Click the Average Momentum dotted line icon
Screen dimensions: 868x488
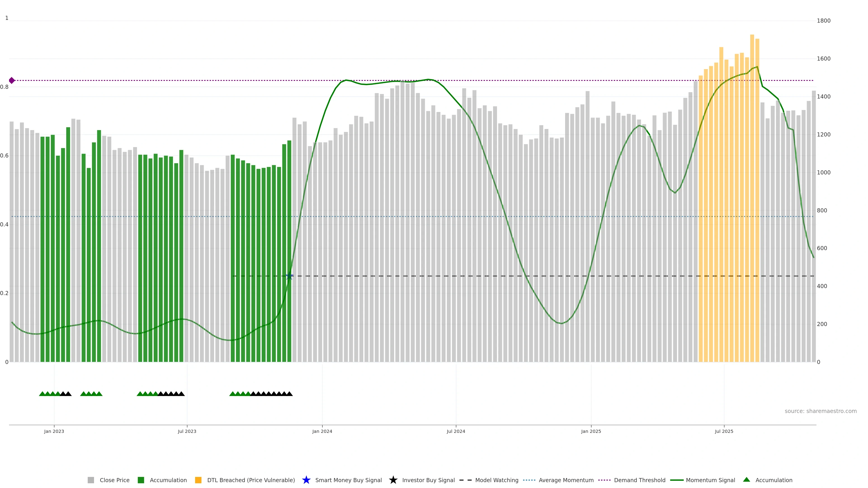pos(529,480)
